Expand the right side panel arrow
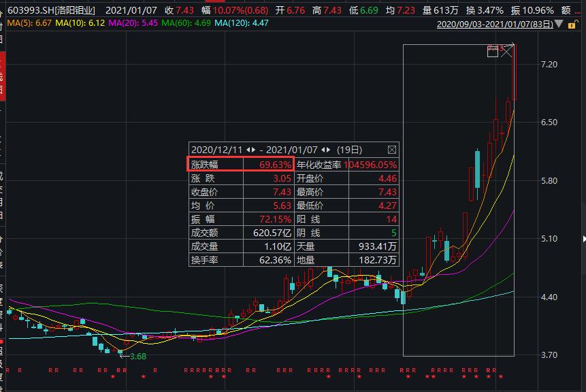Screen dimensions: 586x392 (583, 239)
